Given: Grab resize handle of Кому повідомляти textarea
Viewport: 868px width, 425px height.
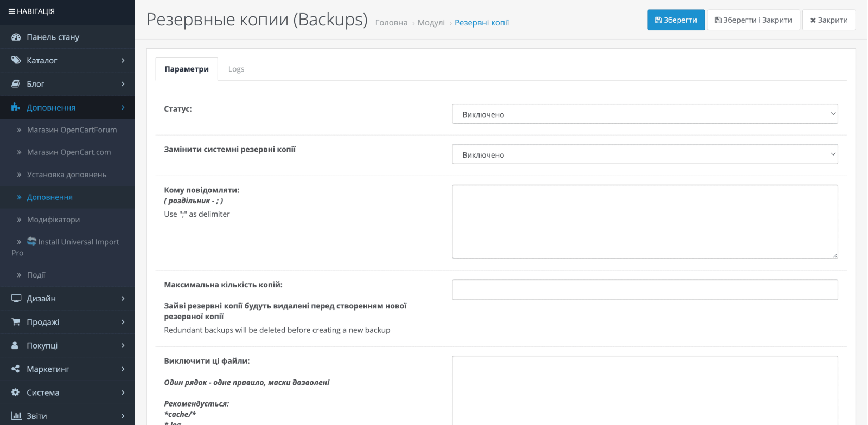Looking at the screenshot, I should tap(835, 255).
